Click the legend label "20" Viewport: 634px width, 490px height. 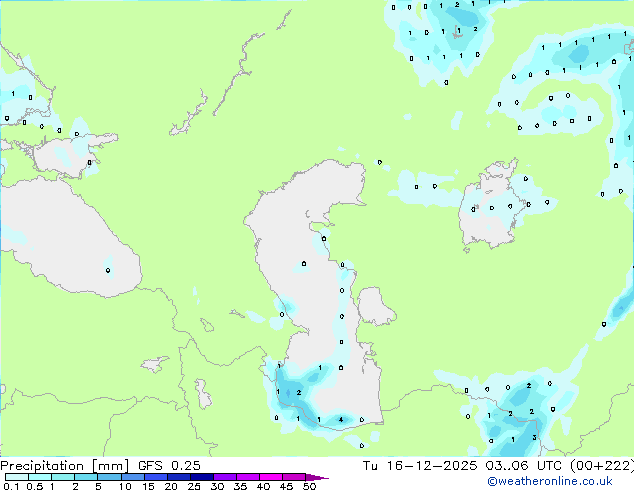[171, 486]
